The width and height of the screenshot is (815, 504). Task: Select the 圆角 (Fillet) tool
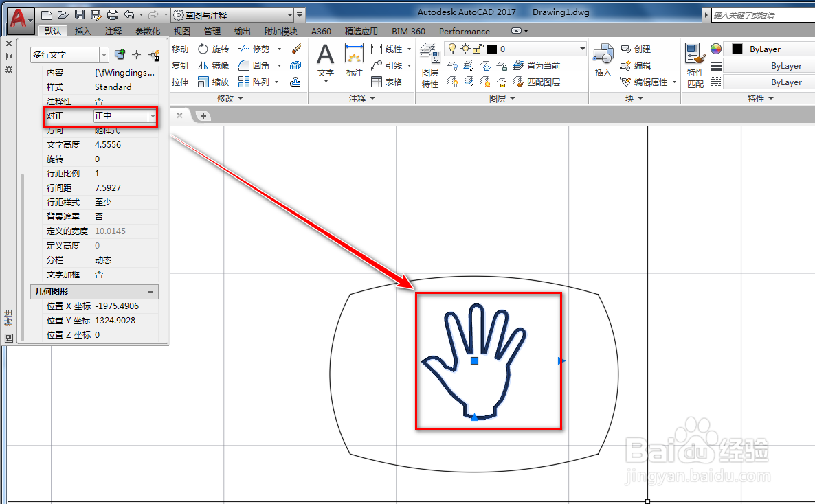pyautogui.click(x=254, y=65)
